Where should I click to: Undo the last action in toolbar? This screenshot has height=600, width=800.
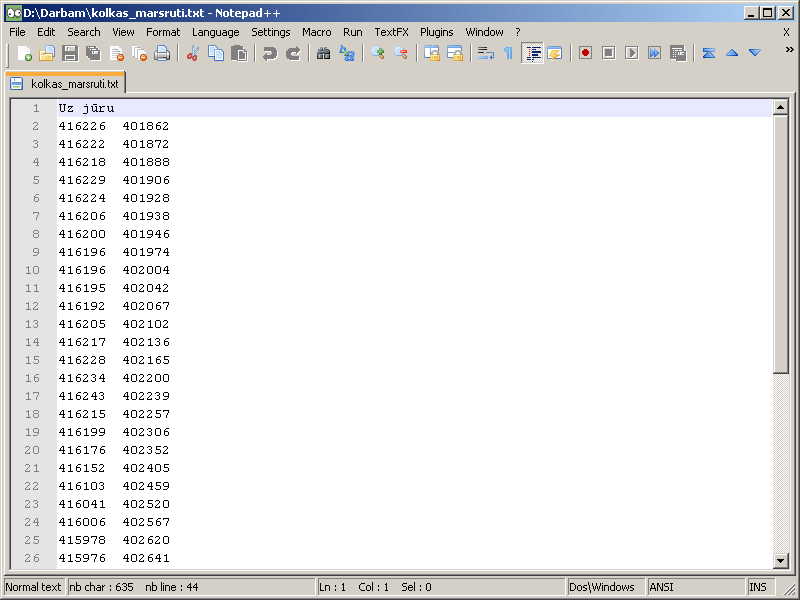tap(269, 53)
